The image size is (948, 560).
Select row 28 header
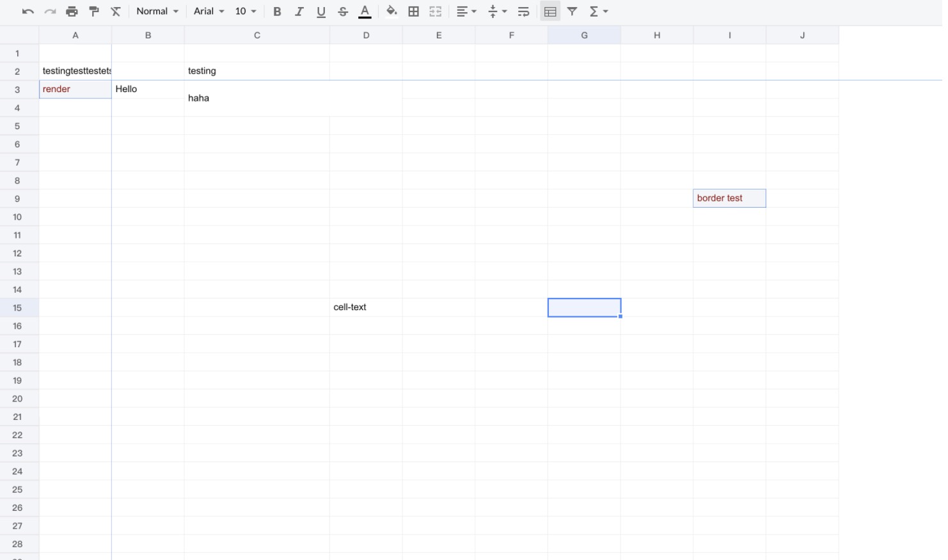click(x=19, y=544)
